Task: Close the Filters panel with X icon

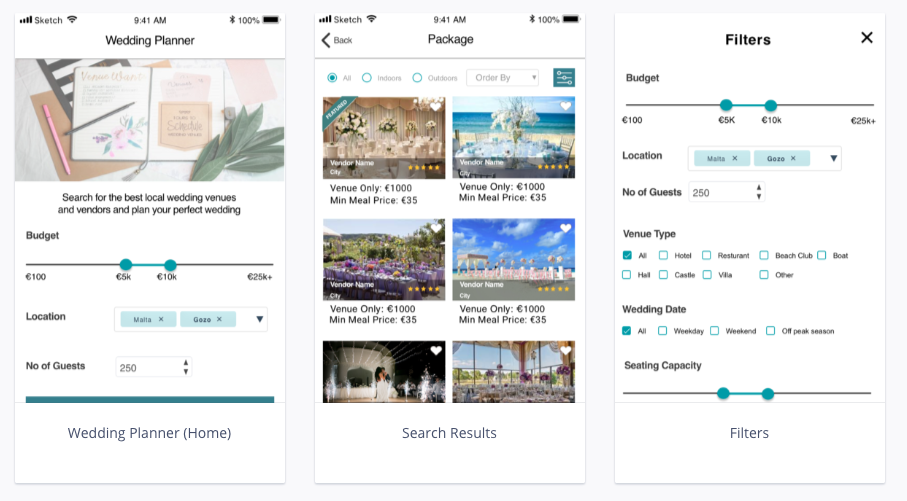Action: coord(867,38)
